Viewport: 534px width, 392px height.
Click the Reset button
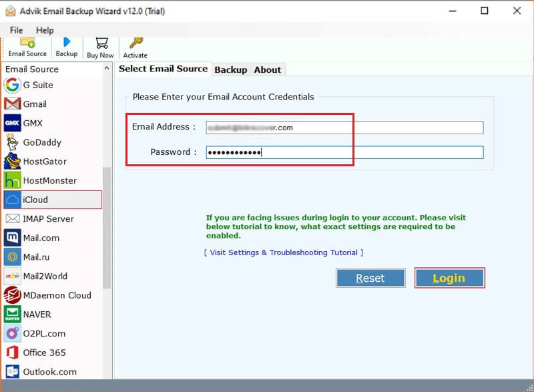click(x=370, y=278)
